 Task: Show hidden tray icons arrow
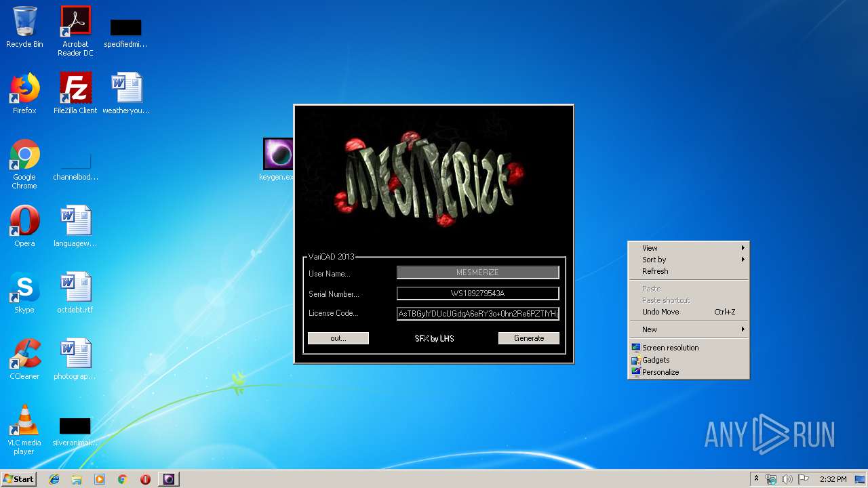click(756, 479)
